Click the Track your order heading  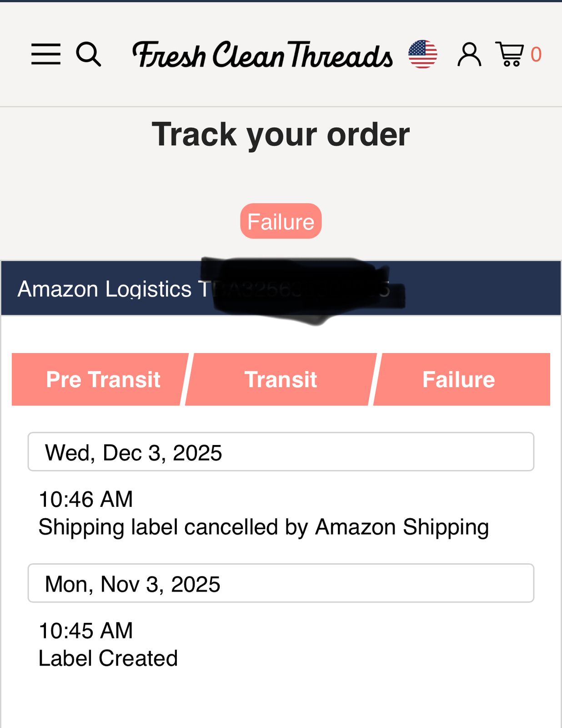coord(281,134)
